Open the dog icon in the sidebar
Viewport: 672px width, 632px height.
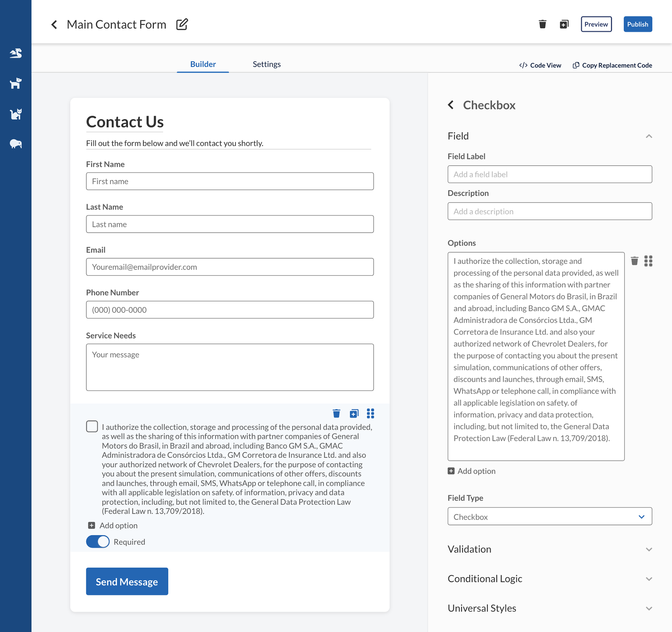click(16, 83)
